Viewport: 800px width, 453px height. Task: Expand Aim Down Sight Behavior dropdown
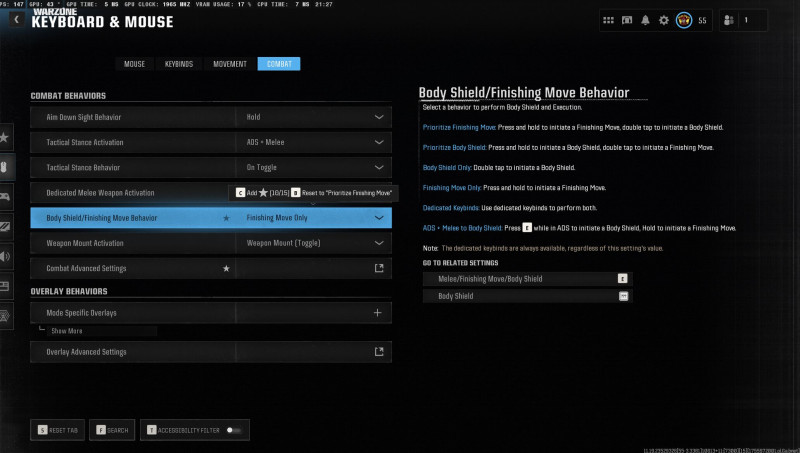point(379,117)
